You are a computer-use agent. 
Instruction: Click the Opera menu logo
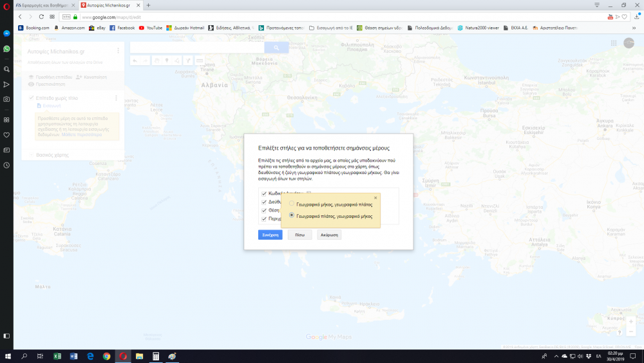6,5
